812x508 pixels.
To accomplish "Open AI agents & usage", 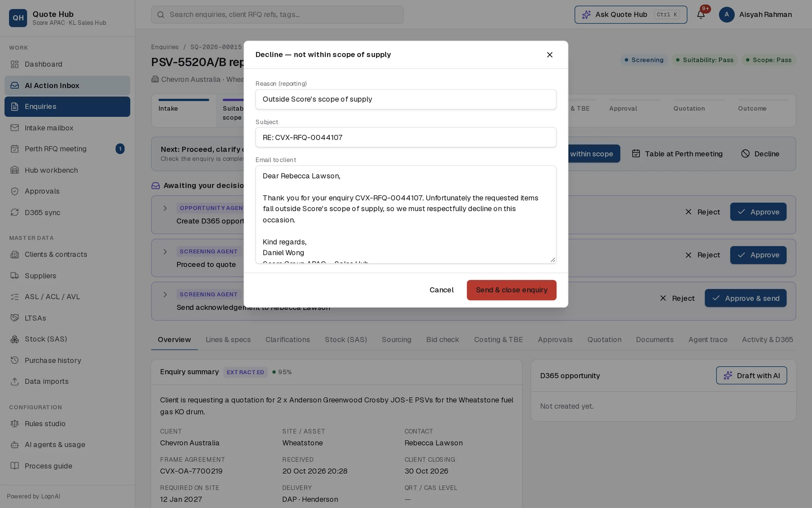I will click(x=67, y=445).
